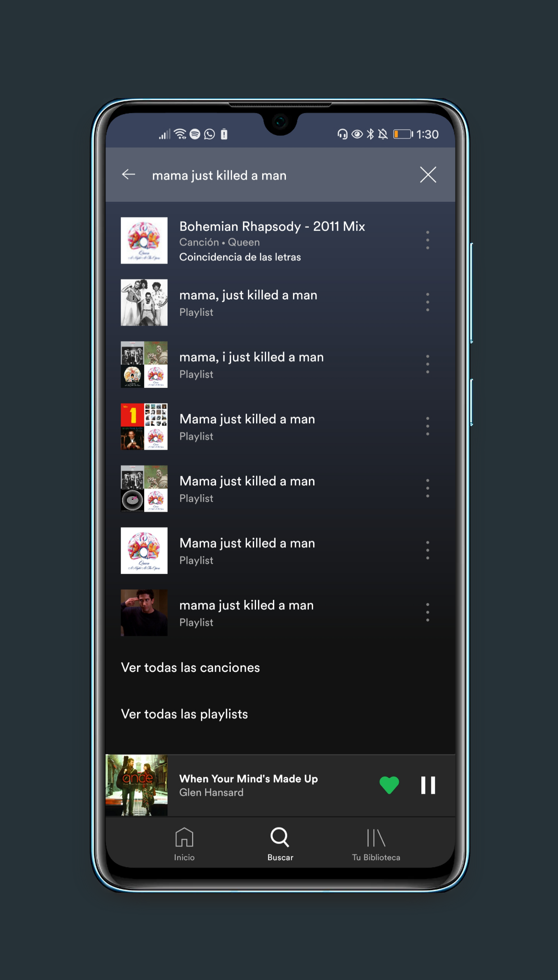Open options for playlist with single Night at the Opera cover

coord(427,550)
